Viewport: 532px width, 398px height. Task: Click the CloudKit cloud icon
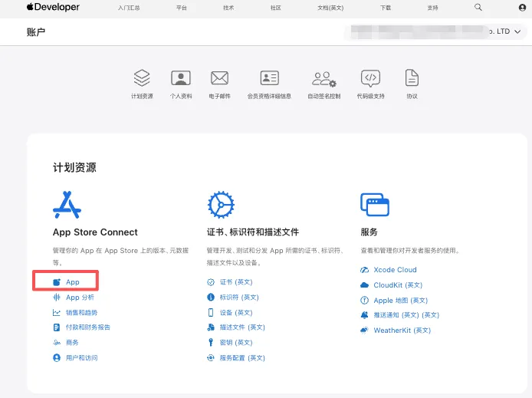(x=364, y=285)
